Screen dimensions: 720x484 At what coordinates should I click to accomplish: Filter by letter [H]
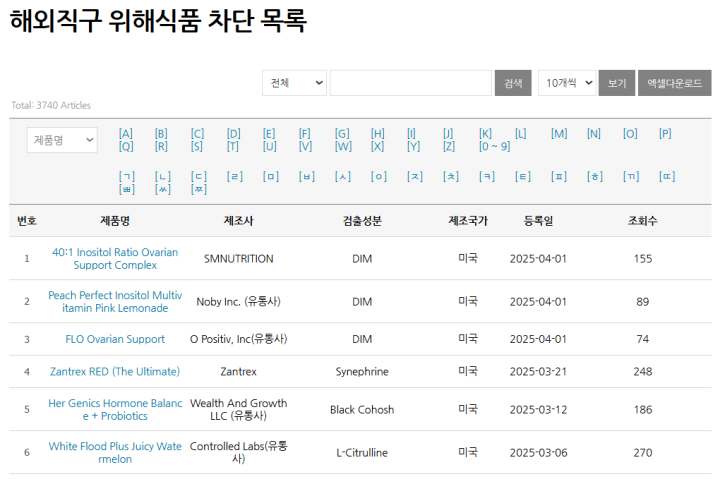378,134
